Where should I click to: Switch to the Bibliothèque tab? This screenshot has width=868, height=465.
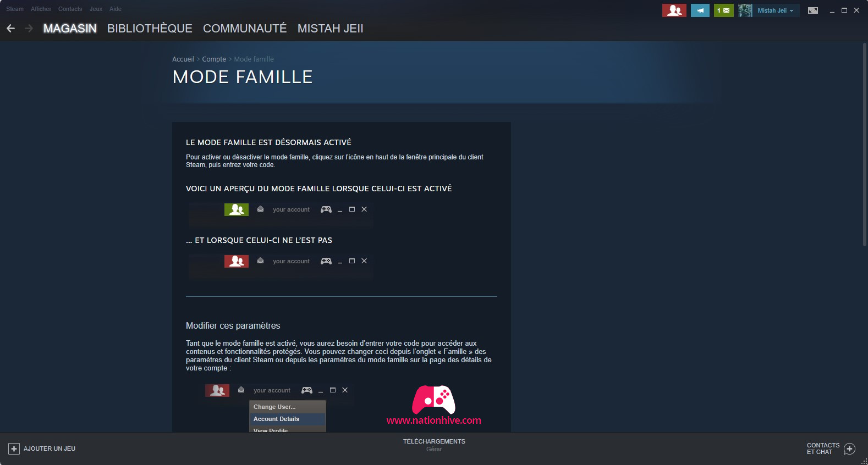click(150, 29)
